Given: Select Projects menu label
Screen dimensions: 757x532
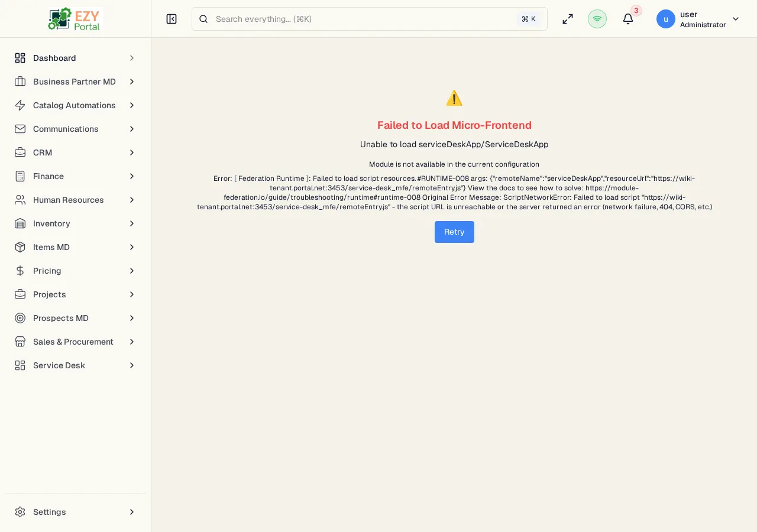Looking at the screenshot, I should (x=50, y=294).
